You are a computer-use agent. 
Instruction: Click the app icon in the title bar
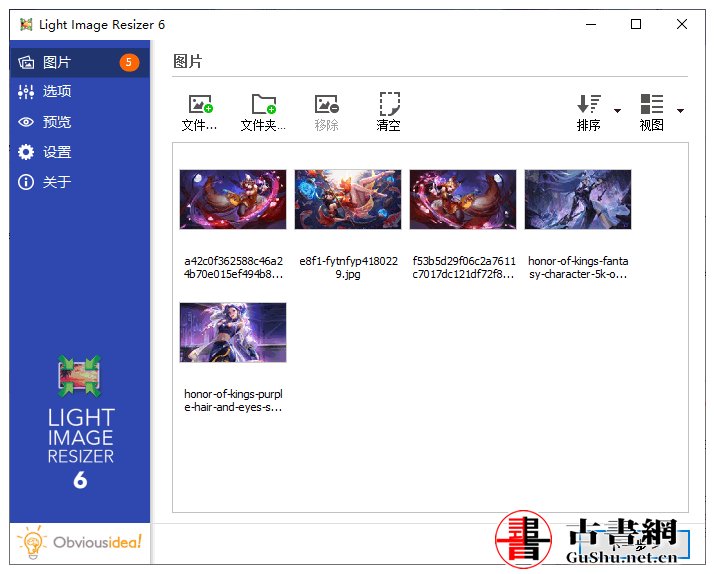pyautogui.click(x=26, y=25)
